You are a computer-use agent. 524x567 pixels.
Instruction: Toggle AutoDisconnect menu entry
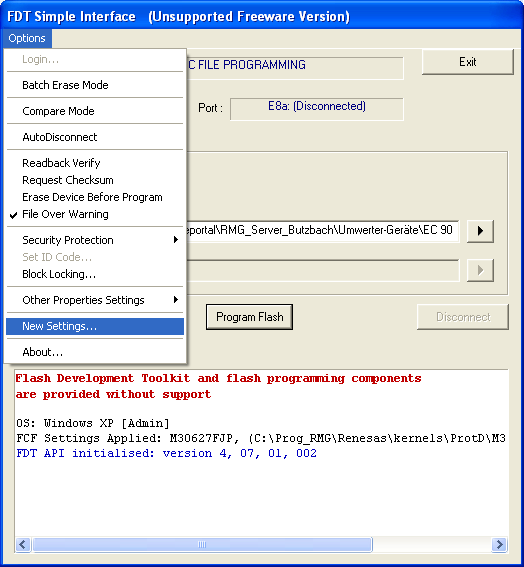pos(95,137)
